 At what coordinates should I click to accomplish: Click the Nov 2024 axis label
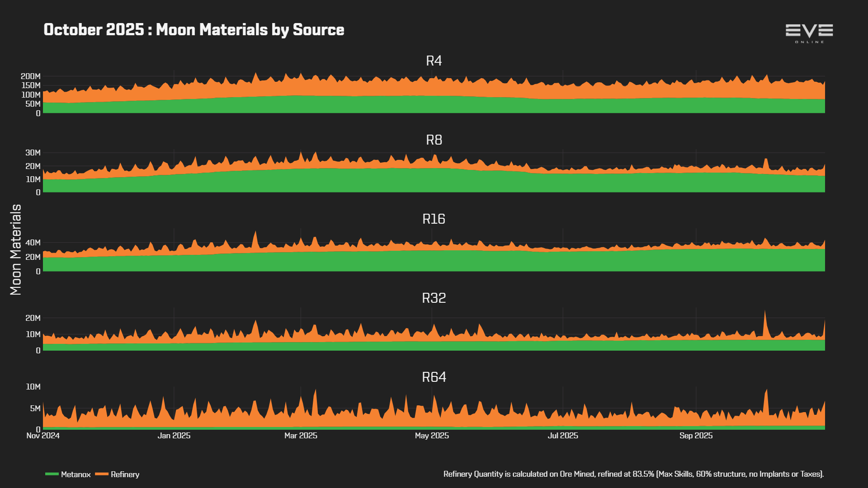pos(43,436)
